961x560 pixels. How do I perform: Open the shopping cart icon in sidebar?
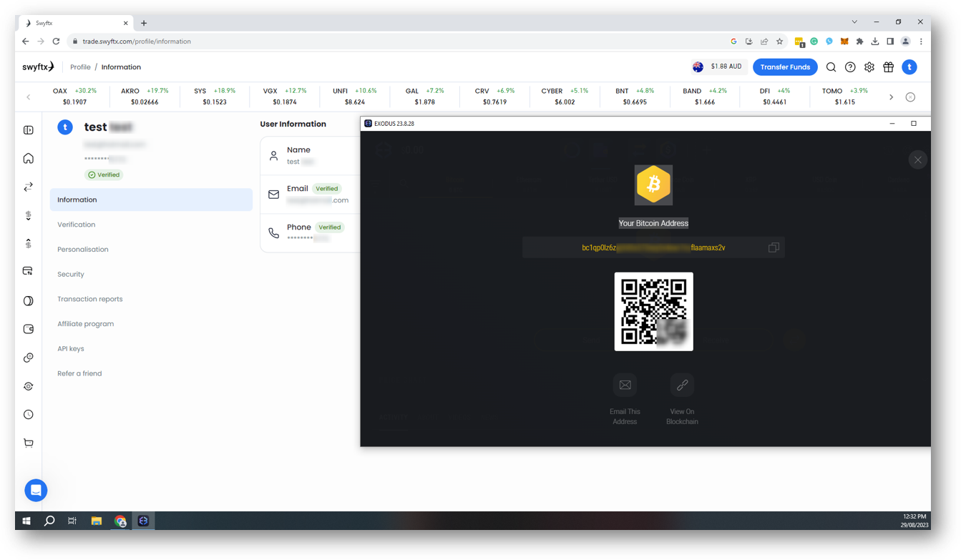pyautogui.click(x=29, y=443)
